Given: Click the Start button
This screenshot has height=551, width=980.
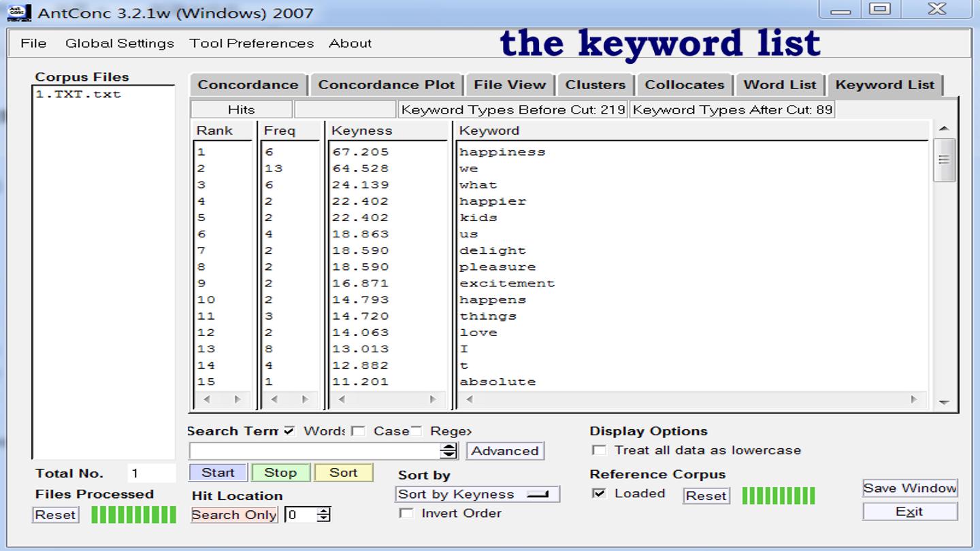Looking at the screenshot, I should [x=218, y=472].
